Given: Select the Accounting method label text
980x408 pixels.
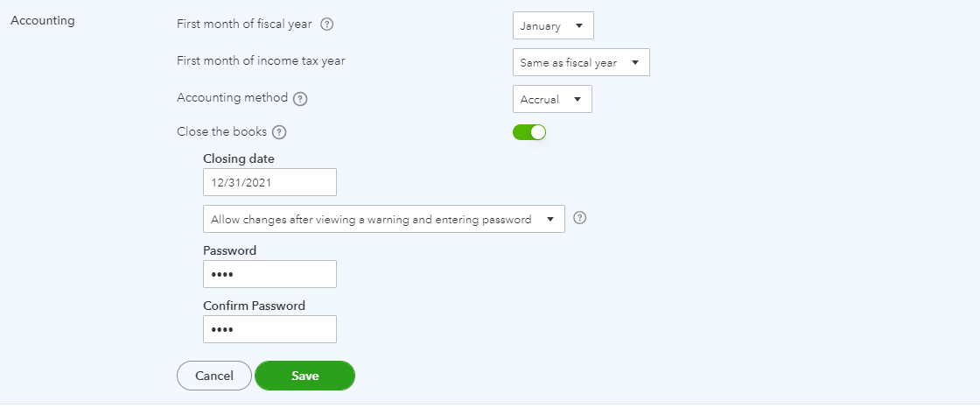Looking at the screenshot, I should pyautogui.click(x=233, y=97).
